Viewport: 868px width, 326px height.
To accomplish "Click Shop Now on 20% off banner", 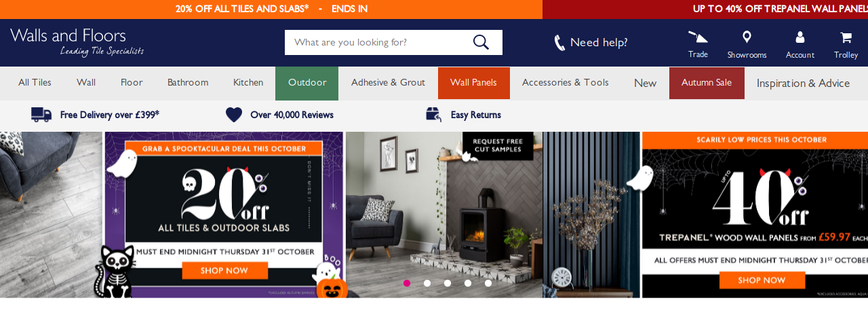I will [x=224, y=271].
